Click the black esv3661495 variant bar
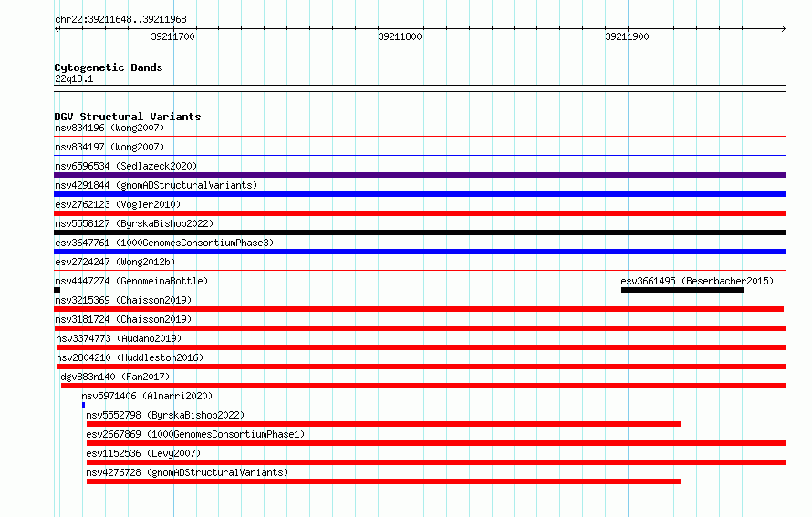The image size is (812, 517). coord(682,290)
